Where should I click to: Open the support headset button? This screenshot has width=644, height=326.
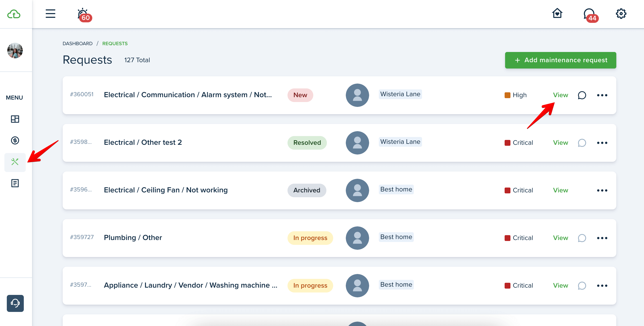click(x=15, y=303)
